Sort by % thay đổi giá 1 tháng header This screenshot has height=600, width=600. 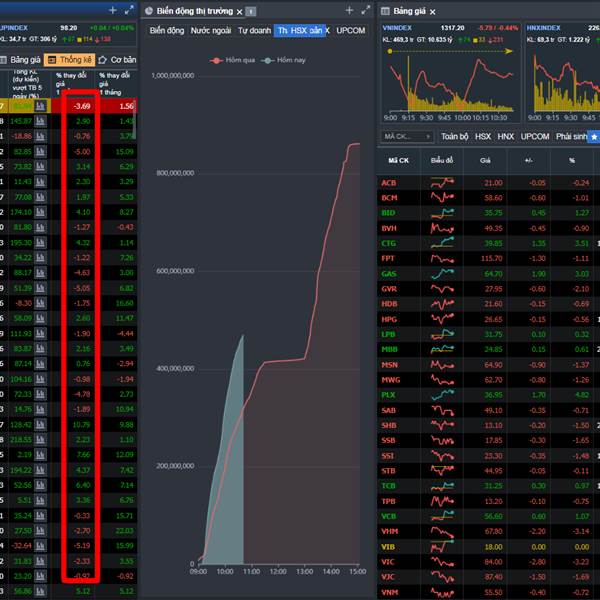(114, 83)
